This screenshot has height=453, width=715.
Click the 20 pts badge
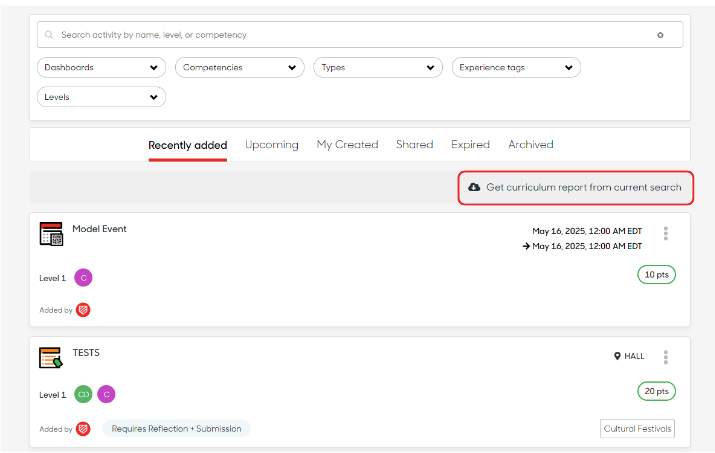pyautogui.click(x=657, y=391)
